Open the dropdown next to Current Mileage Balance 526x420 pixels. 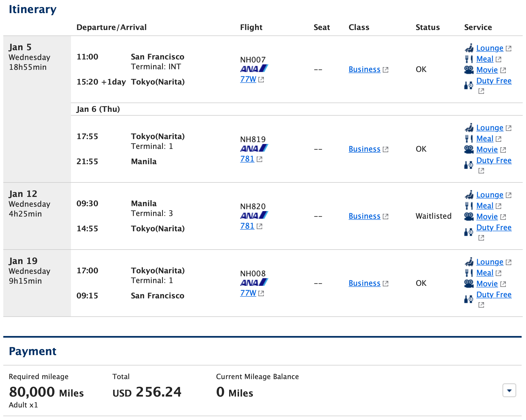point(509,391)
